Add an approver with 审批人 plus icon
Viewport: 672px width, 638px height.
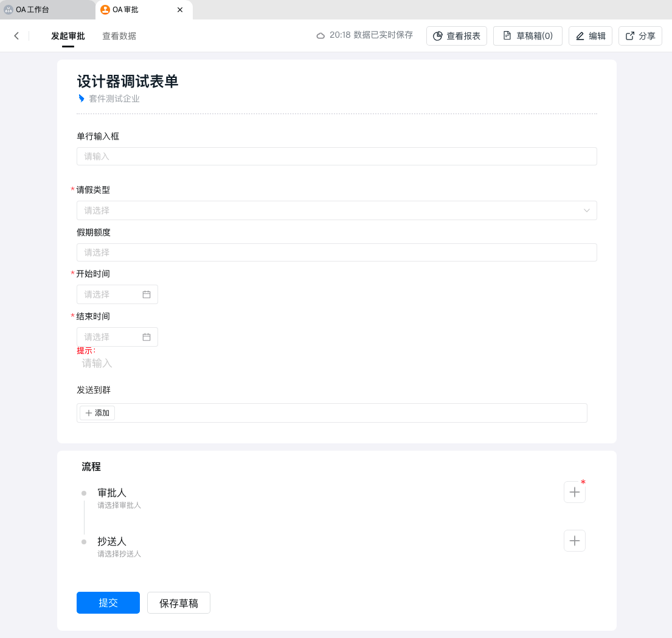pyautogui.click(x=574, y=492)
